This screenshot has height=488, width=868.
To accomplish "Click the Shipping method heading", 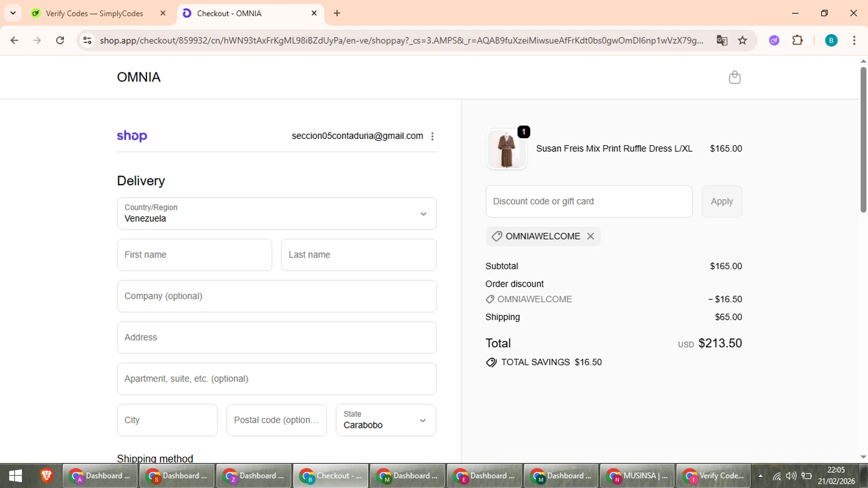I will pos(155,458).
